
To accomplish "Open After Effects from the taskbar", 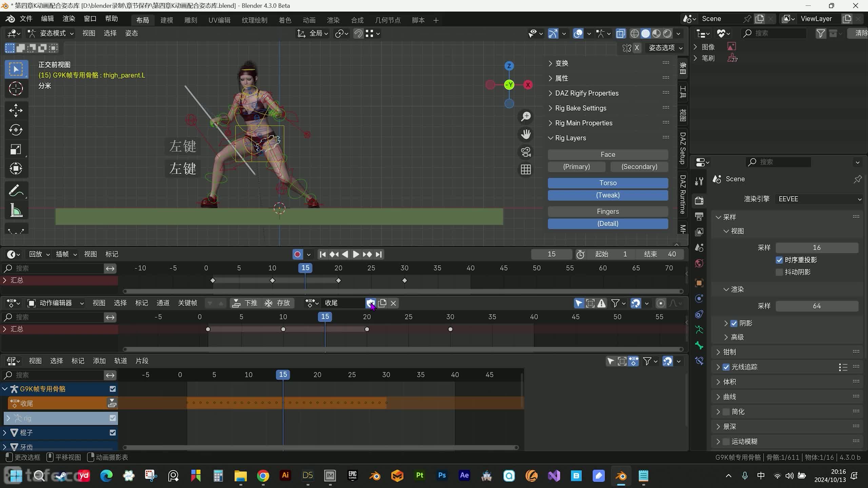I will (464, 475).
